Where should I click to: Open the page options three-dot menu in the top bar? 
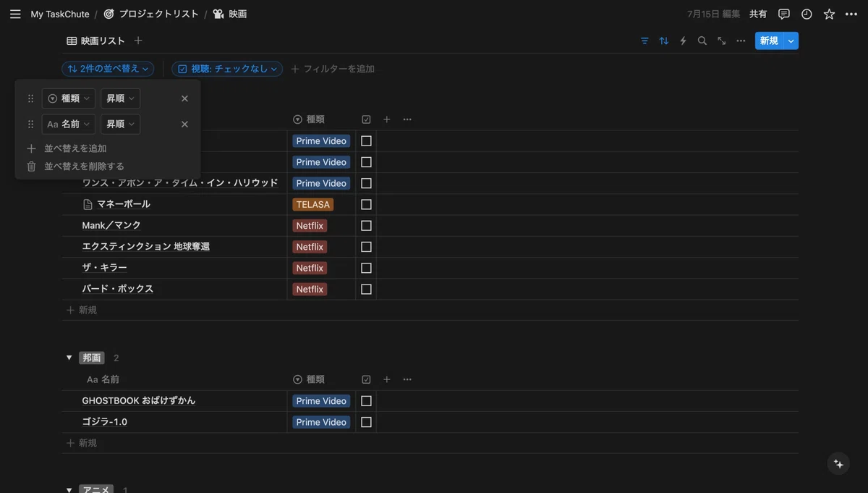coord(851,14)
